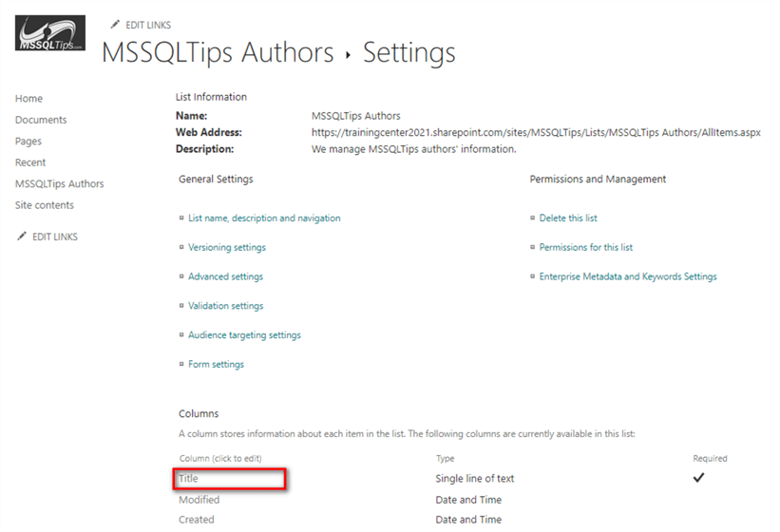The width and height of the screenshot is (780, 532).
Task: Navigate to Site contents
Action: (45, 205)
